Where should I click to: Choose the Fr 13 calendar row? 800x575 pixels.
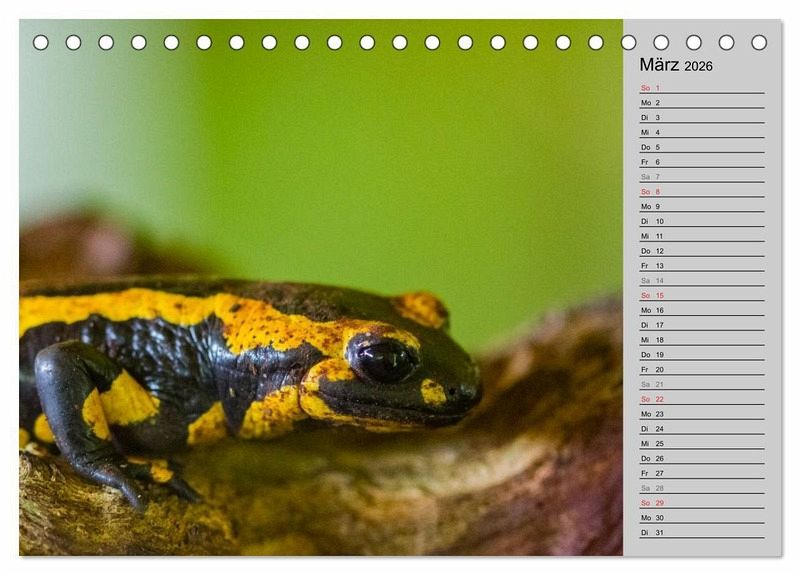coord(700,266)
